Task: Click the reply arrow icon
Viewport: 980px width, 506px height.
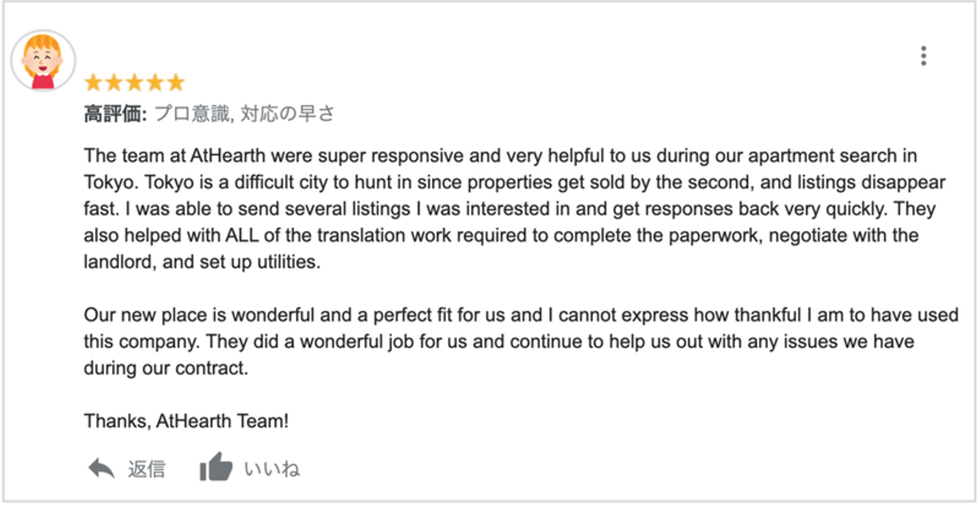Action: click(x=102, y=469)
